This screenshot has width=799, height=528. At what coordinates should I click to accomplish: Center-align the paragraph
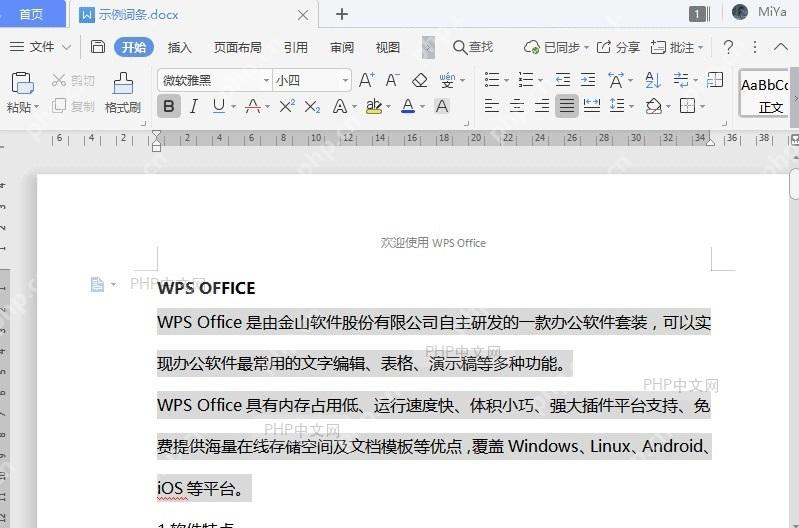pos(517,106)
